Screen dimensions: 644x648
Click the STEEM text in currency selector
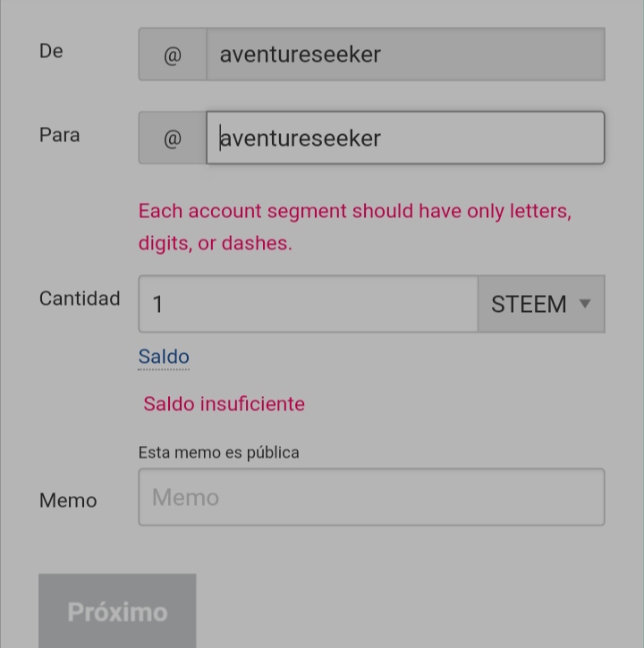pyautogui.click(x=529, y=304)
